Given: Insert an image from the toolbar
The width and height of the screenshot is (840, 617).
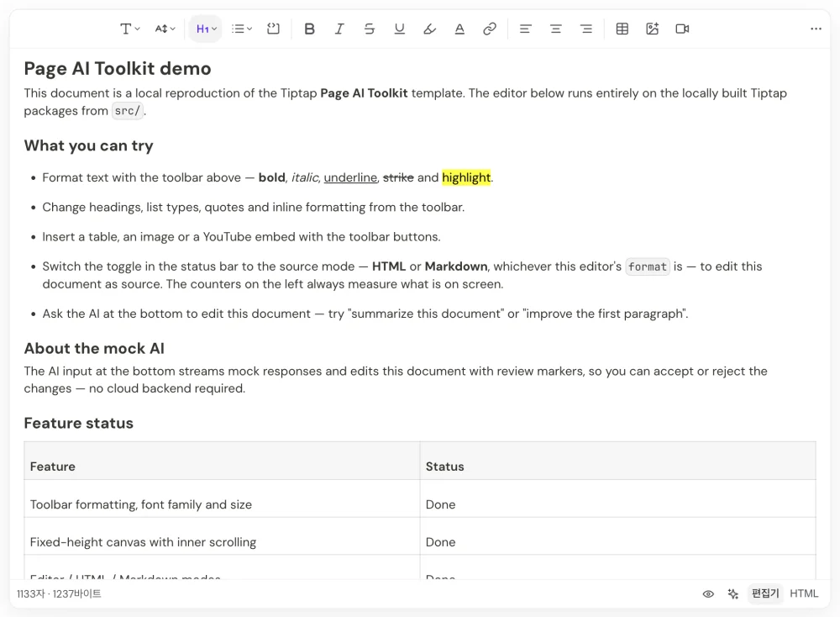Looking at the screenshot, I should coord(652,29).
